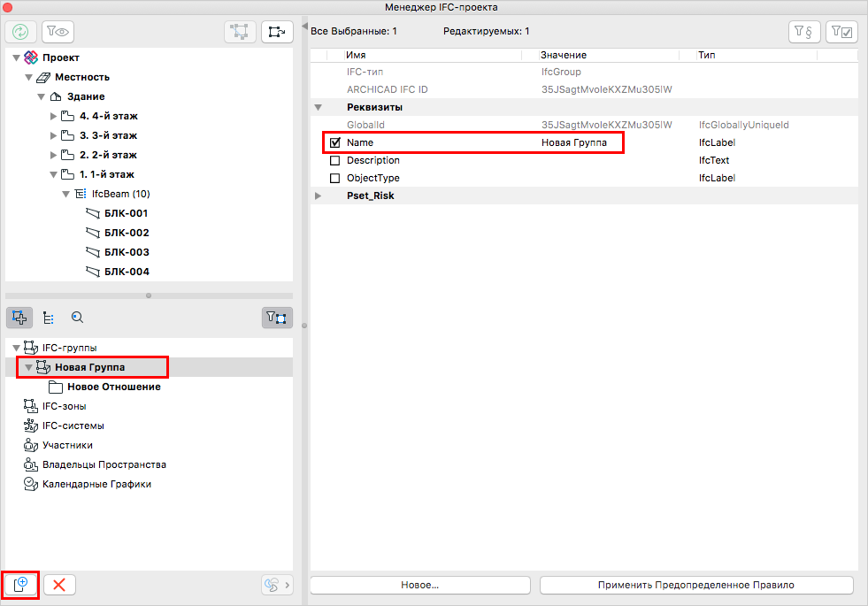
Task: Switch to type products tree icon
Action: click(x=49, y=318)
